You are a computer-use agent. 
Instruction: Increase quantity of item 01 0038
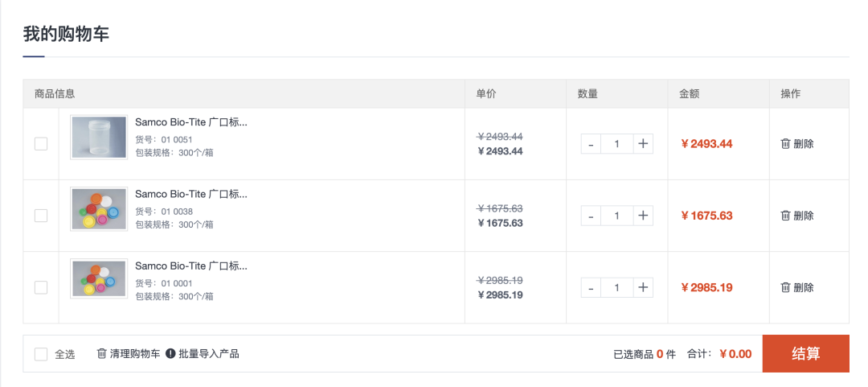coord(643,216)
